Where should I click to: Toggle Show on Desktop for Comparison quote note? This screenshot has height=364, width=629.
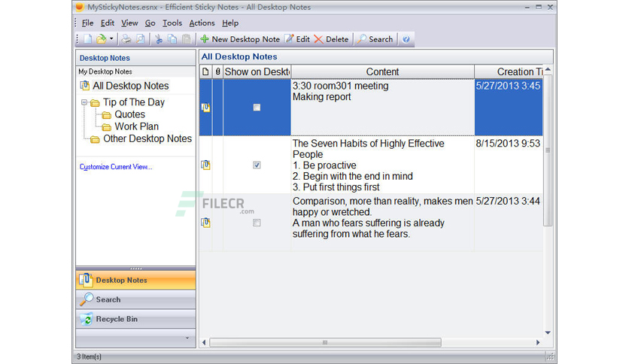pyautogui.click(x=257, y=223)
